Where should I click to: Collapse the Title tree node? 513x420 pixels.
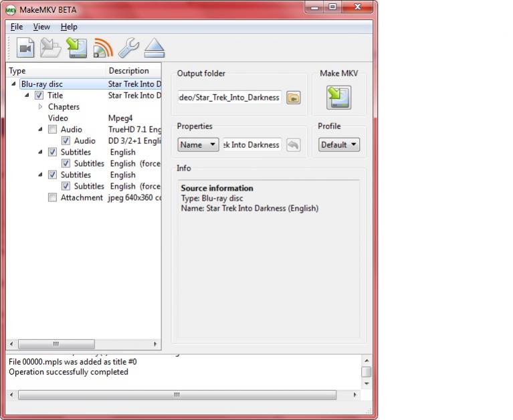(x=27, y=96)
